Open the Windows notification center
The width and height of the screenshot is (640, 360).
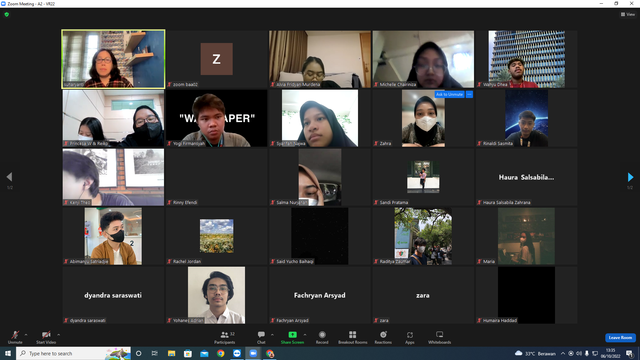pos(629,353)
